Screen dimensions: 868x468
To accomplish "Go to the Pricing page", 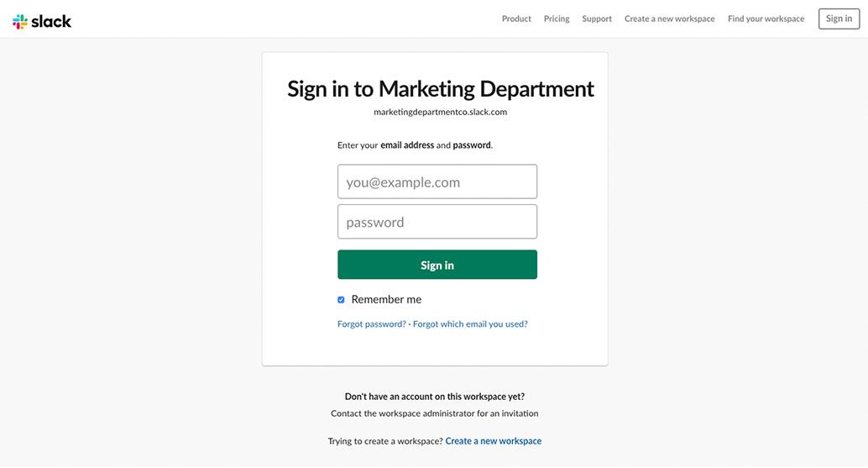I will coord(556,18).
